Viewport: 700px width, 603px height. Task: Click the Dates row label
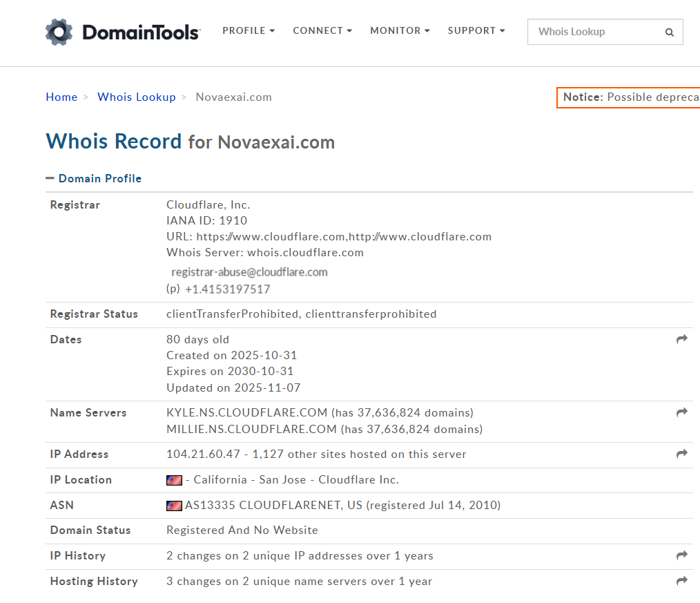coord(66,339)
